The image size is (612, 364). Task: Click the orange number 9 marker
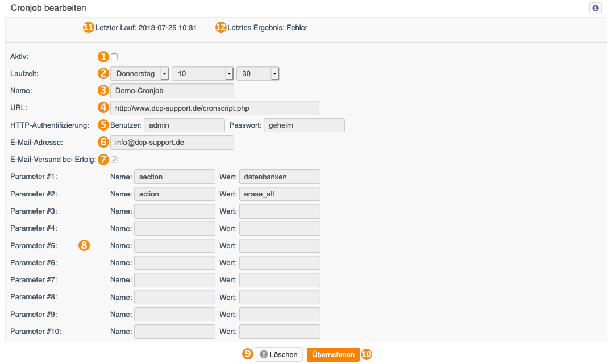247,354
